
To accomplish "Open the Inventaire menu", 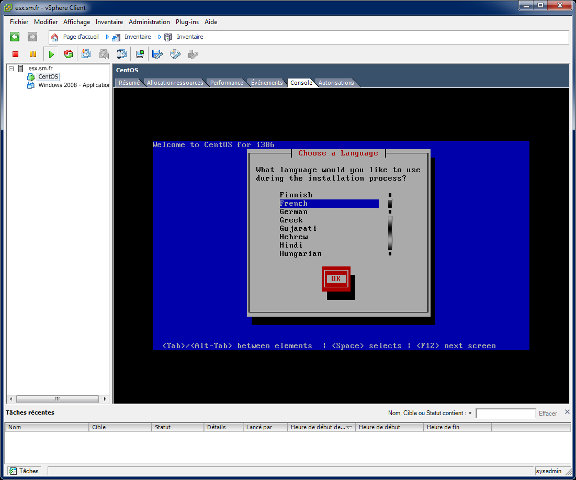I will pyautogui.click(x=109, y=22).
